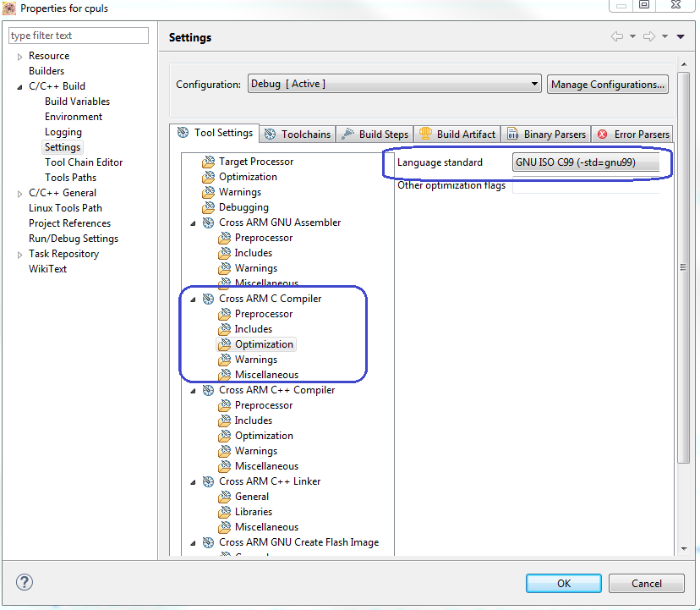Click the Build Steps hammer icon
The image size is (700, 610).
pos(347,134)
